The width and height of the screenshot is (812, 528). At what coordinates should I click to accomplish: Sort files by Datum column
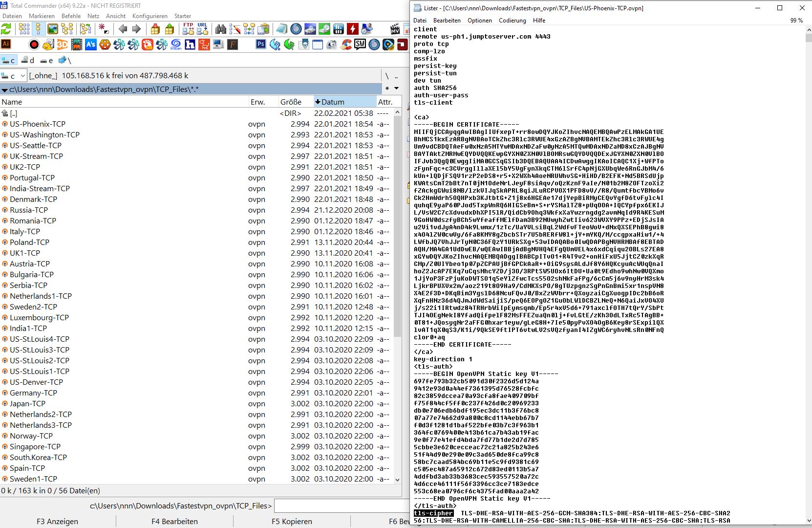[x=345, y=102]
